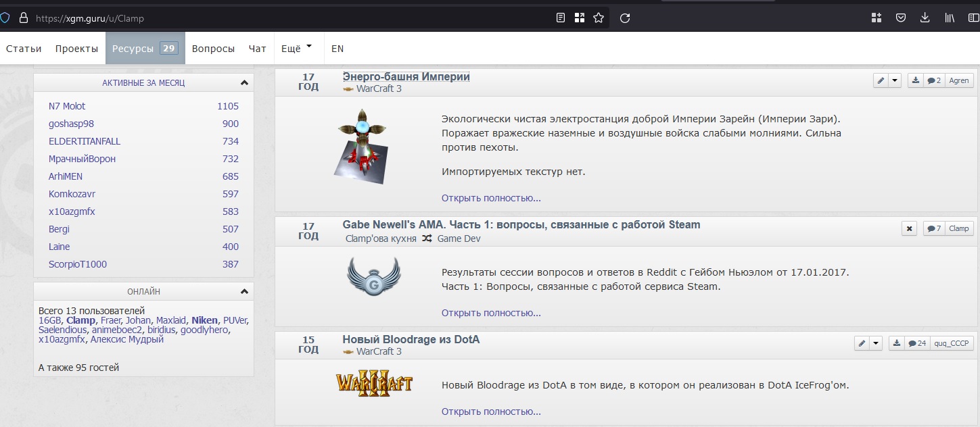Open the Gabe Newell's AMA title link
The image size is (980, 427).
[x=521, y=224]
